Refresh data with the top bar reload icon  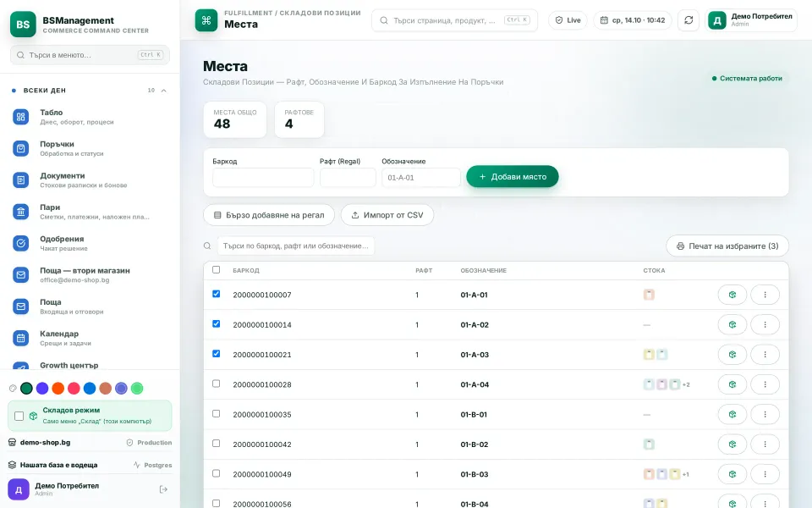click(x=689, y=20)
